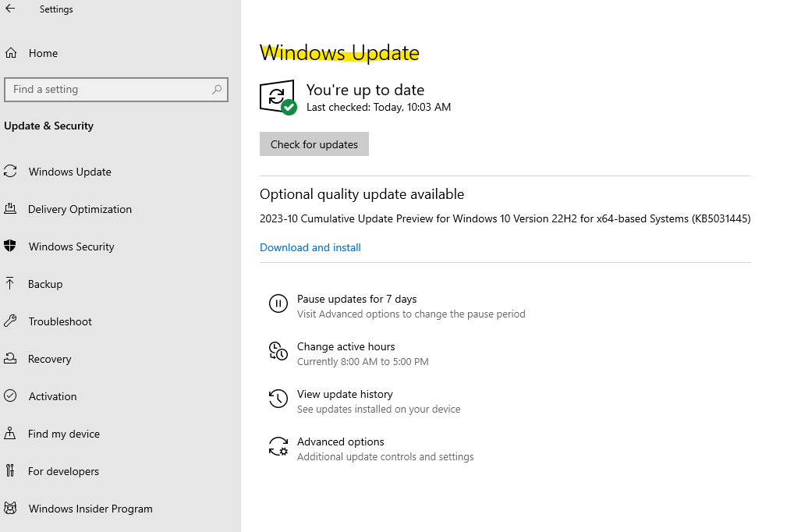
Task: Click Change active hours
Action: (346, 347)
